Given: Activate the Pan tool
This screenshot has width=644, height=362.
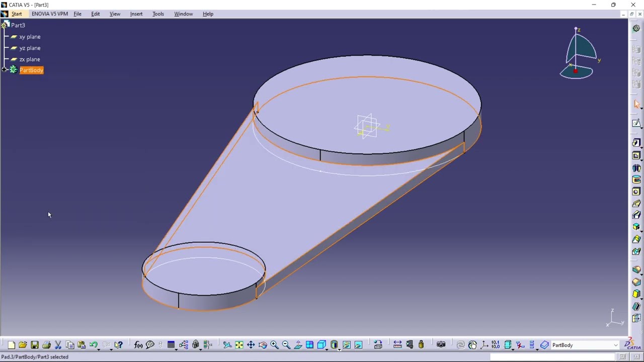Looking at the screenshot, I should click(x=251, y=345).
